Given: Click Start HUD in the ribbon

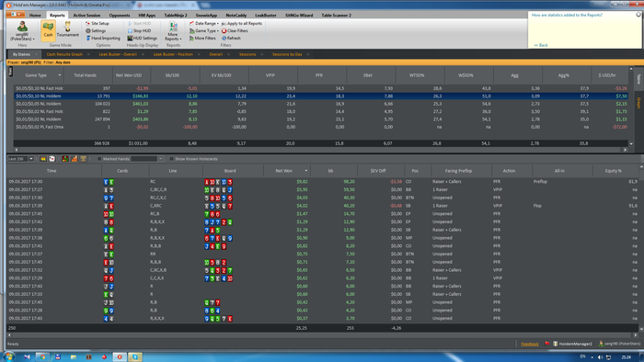Looking at the screenshot, I should click(139, 23).
